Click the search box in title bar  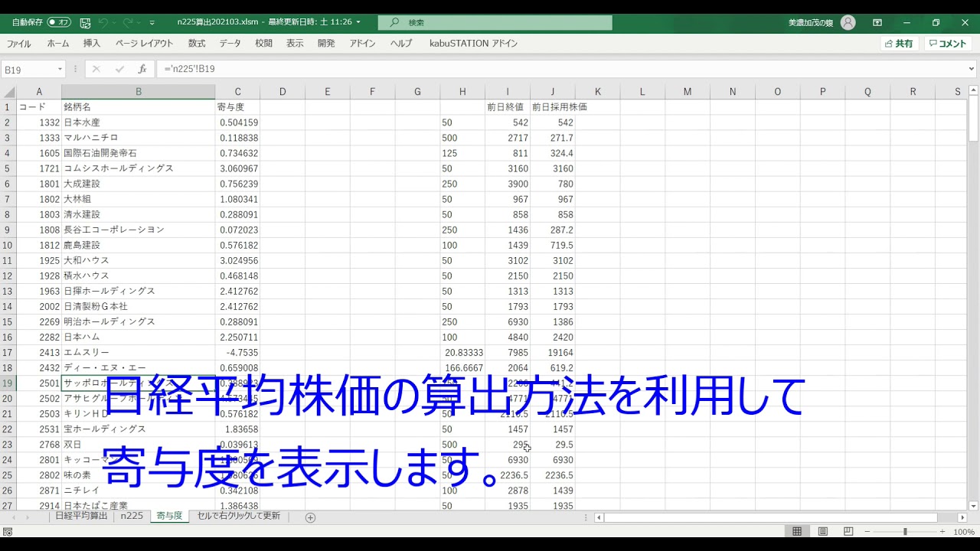(x=495, y=23)
